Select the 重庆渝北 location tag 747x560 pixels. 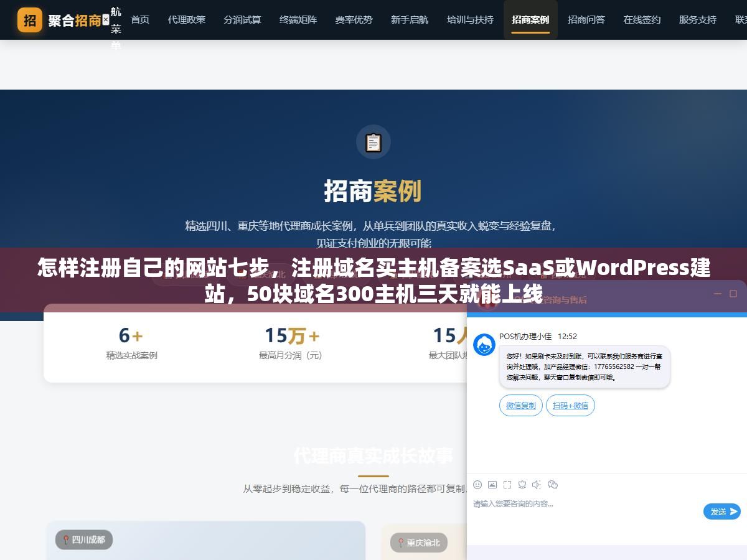(x=419, y=543)
